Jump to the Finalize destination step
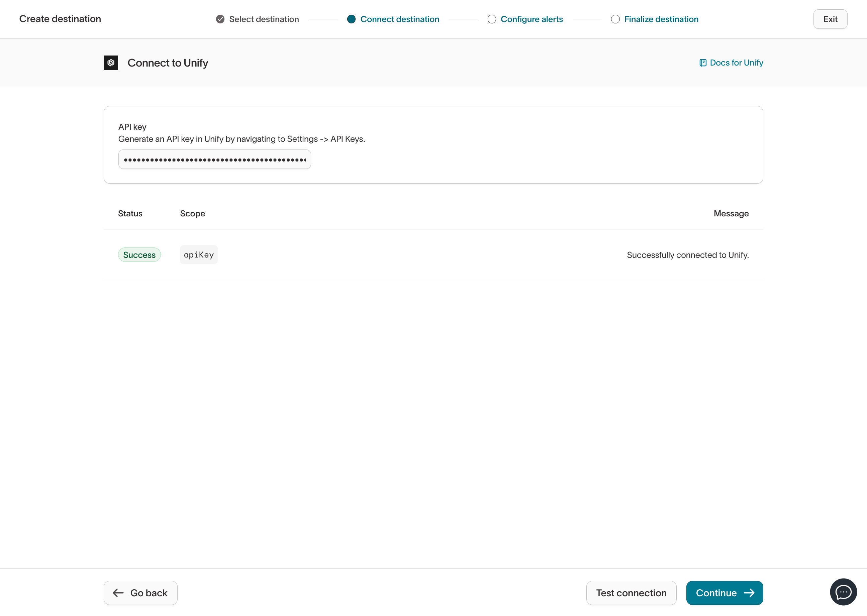The height and width of the screenshot is (616, 867). [x=661, y=19]
